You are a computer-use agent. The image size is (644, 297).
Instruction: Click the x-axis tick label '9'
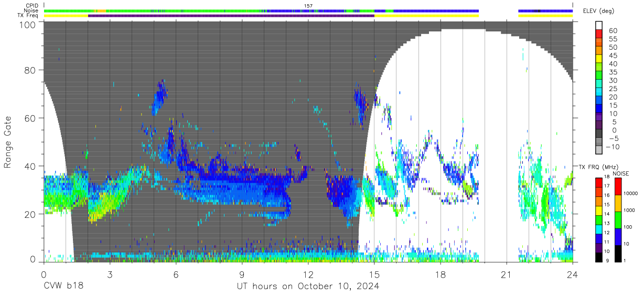point(242,275)
